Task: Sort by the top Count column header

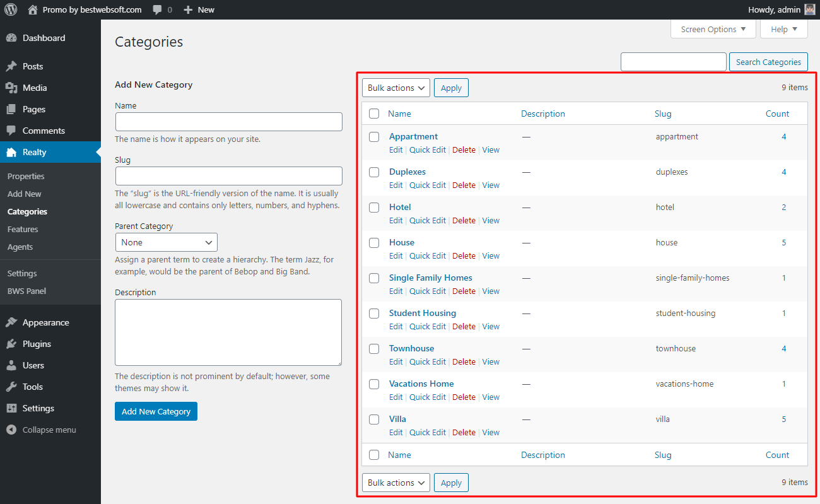Action: (777, 114)
